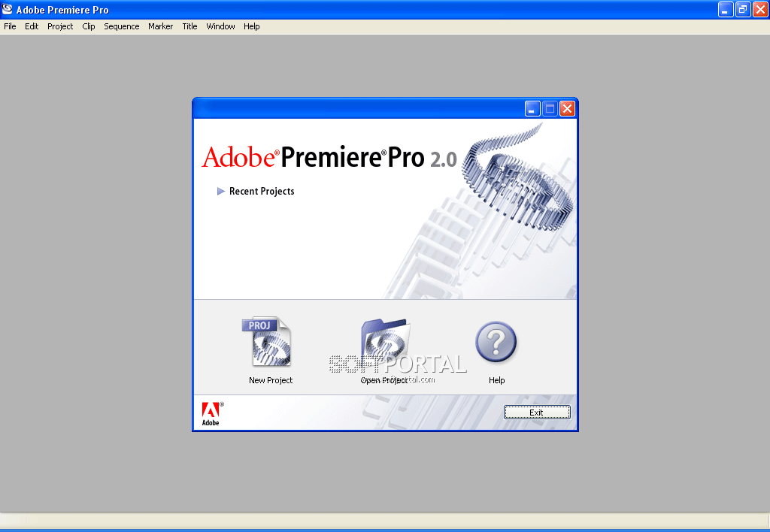Click the Exit button
Screen dimensions: 770x532
click(x=537, y=413)
